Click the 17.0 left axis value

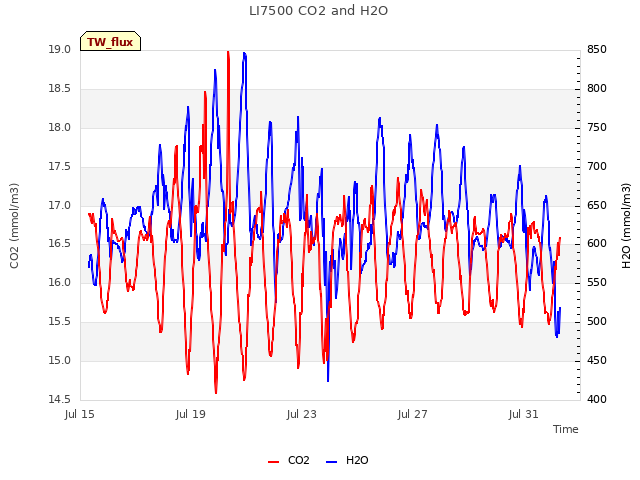pos(60,205)
